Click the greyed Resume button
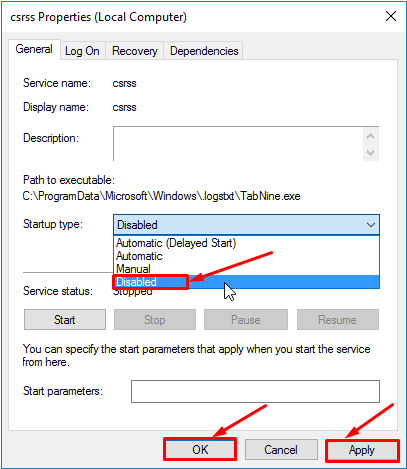The image size is (407, 469). point(337,320)
